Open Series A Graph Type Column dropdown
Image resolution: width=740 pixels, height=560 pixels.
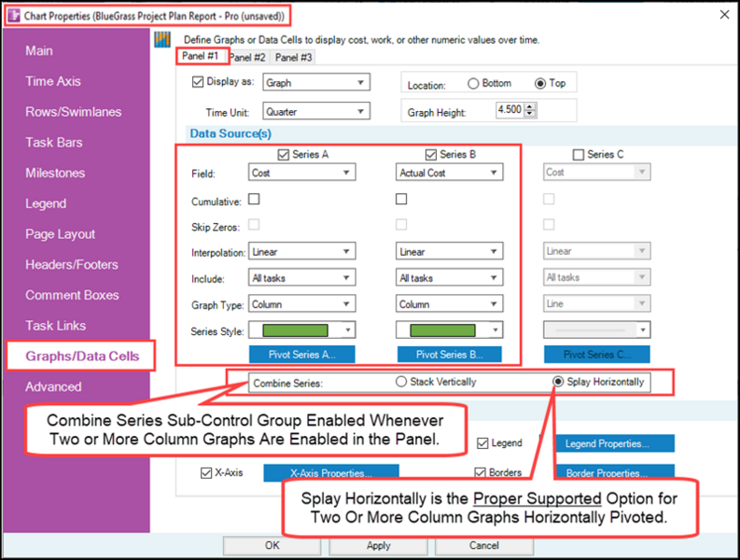[302, 303]
